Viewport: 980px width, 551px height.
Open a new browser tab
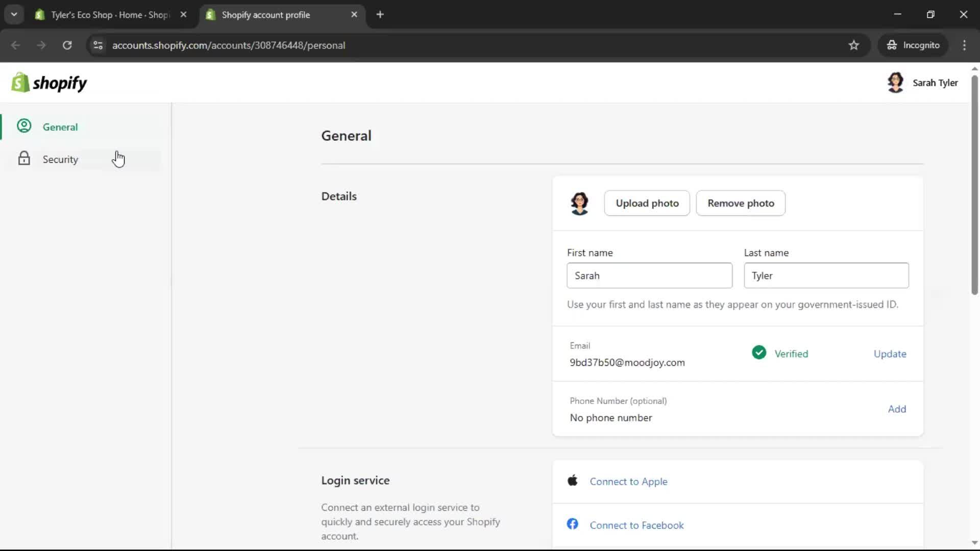click(380, 14)
